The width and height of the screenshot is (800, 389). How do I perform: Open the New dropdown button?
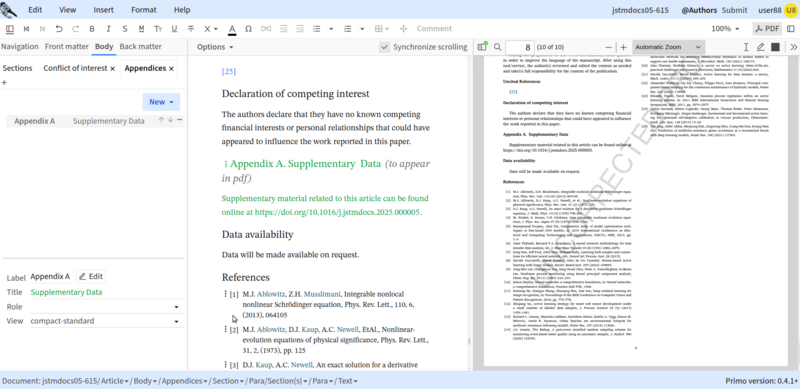click(161, 102)
